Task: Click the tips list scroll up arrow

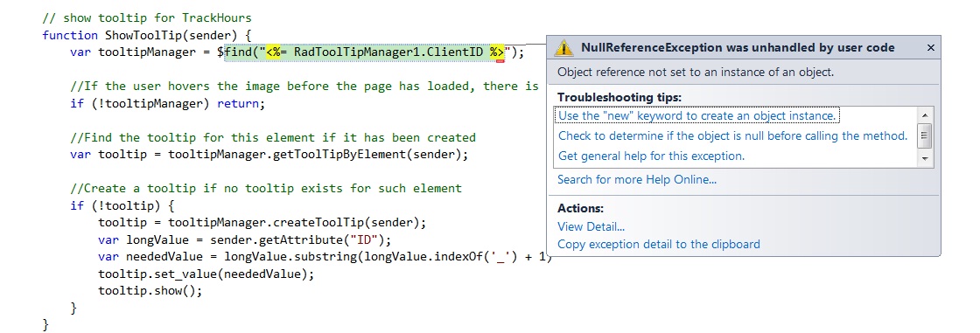Action: (x=925, y=115)
